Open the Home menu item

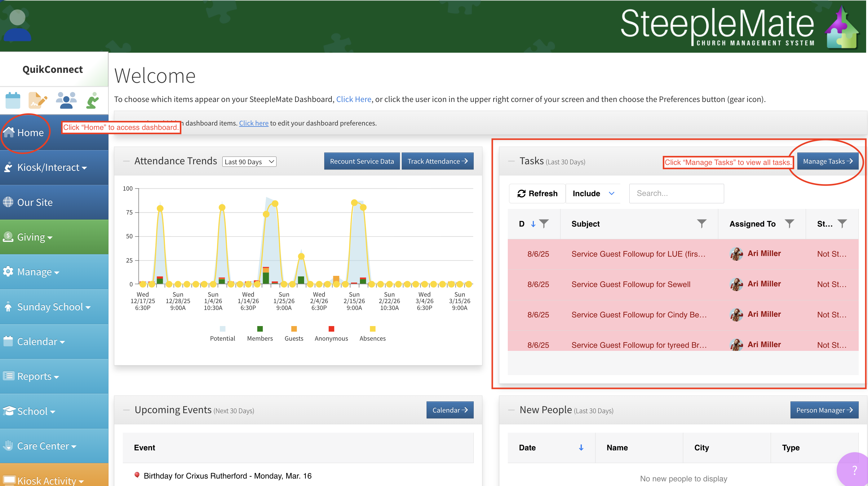[x=30, y=133]
